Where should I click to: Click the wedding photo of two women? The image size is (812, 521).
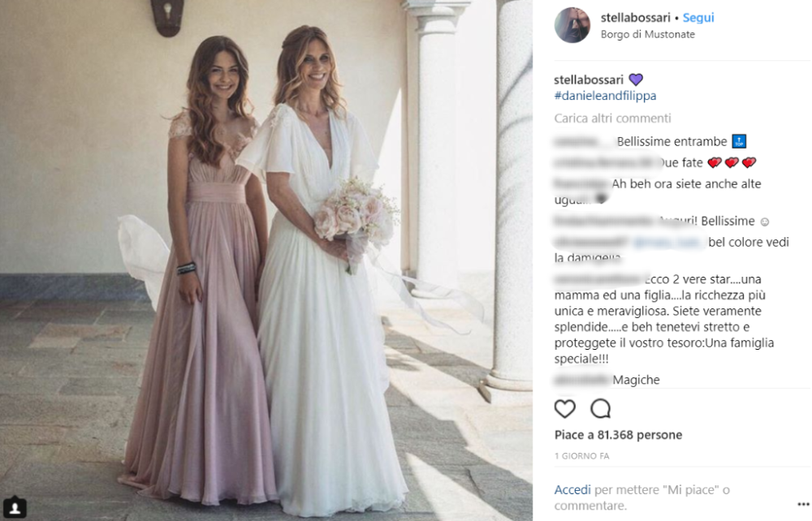pos(266,260)
